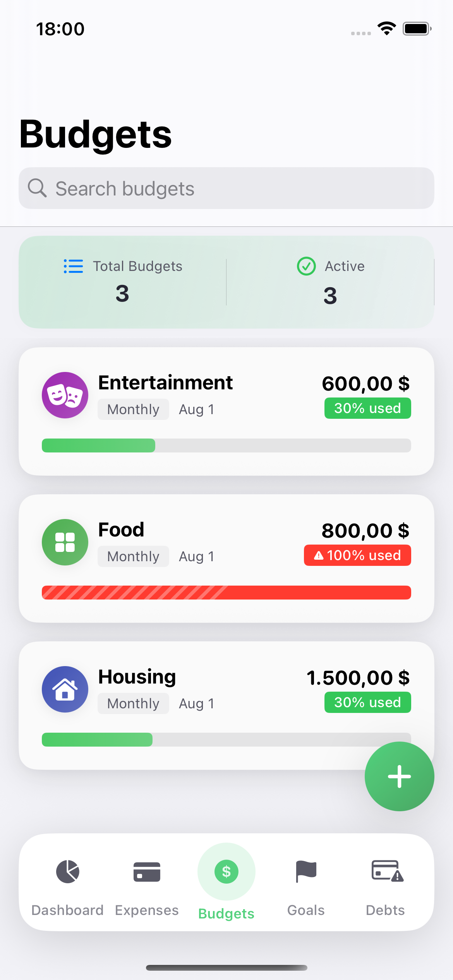Tap the Food red progress bar

226,593
